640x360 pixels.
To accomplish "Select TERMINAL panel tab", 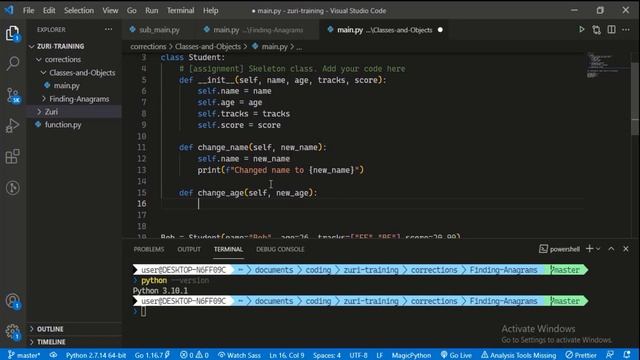I will point(228,249).
